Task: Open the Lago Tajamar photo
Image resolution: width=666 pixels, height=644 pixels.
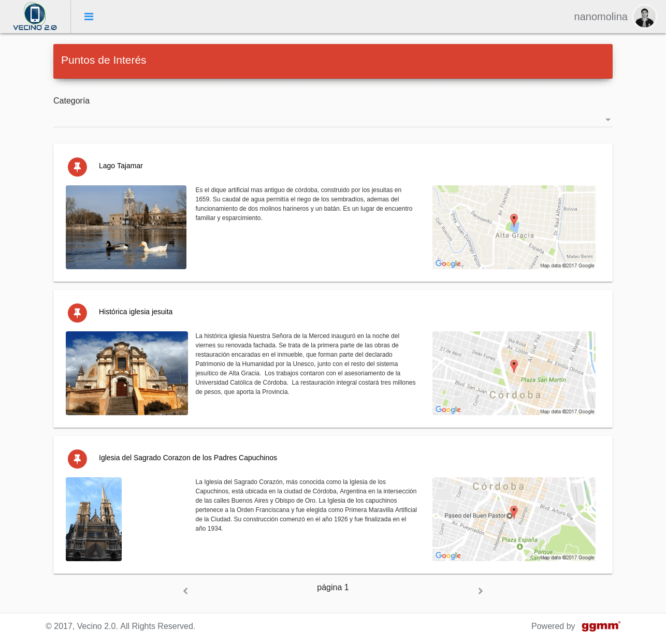Action: [126, 227]
